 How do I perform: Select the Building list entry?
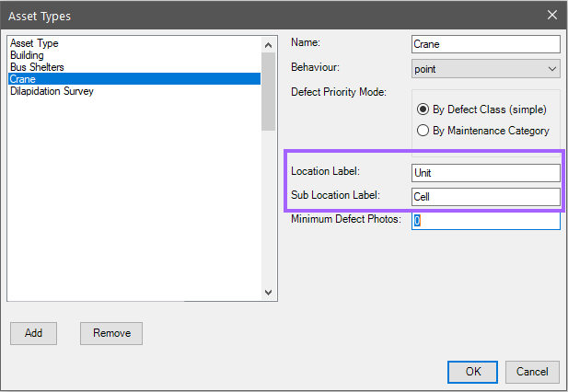27,56
